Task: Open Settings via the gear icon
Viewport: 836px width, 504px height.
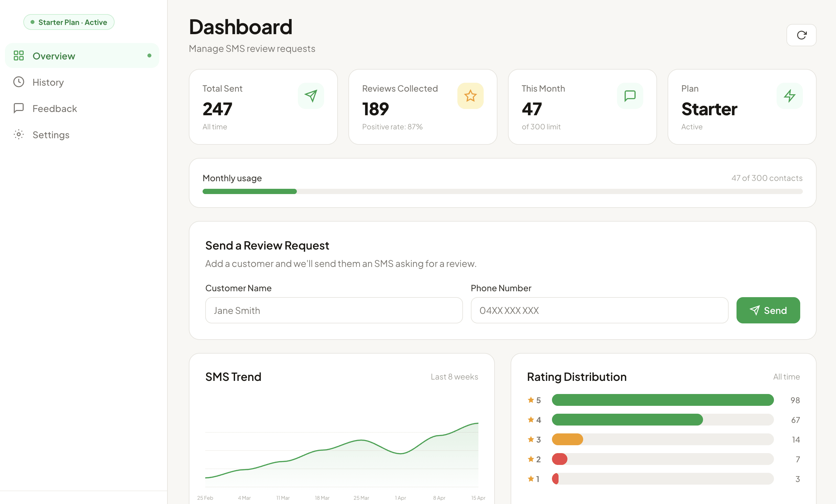Action: 19,135
